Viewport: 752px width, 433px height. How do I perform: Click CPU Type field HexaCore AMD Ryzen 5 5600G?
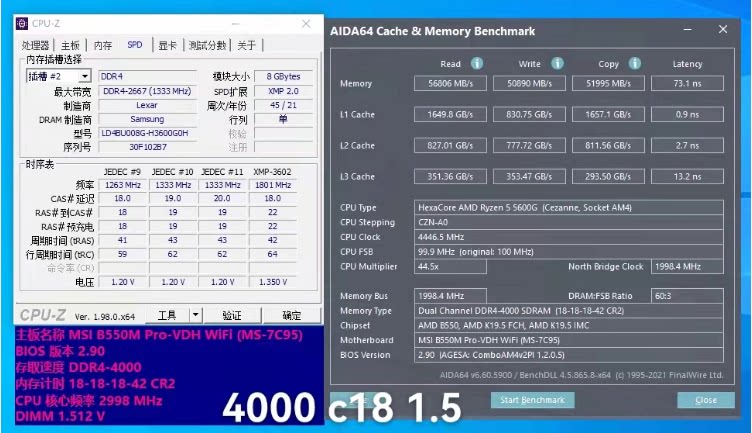569,208
